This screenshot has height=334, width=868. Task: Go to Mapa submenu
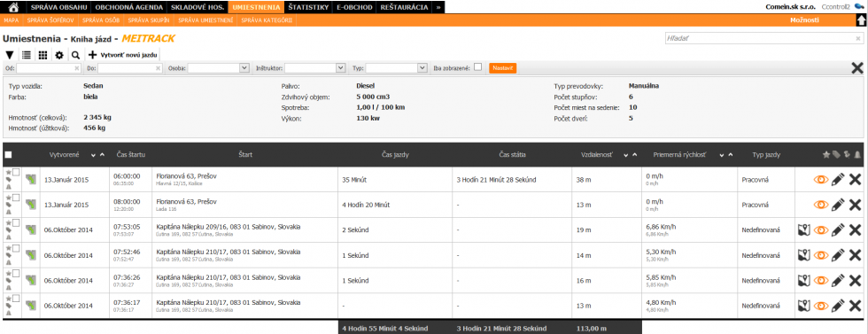coord(11,20)
